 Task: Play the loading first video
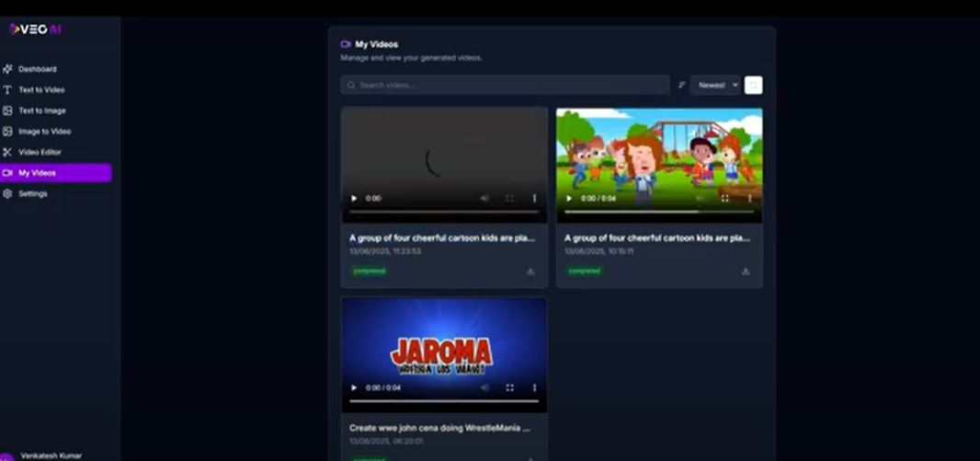[354, 198]
